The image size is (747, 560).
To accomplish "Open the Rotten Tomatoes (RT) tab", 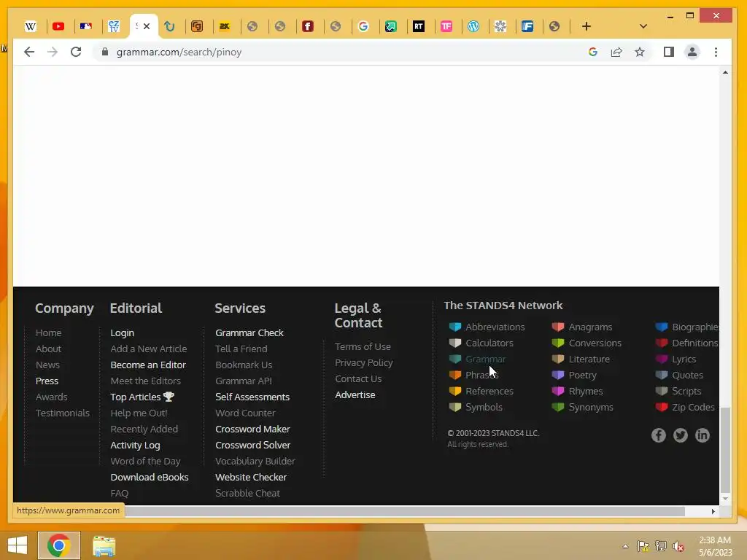I will coord(418,27).
